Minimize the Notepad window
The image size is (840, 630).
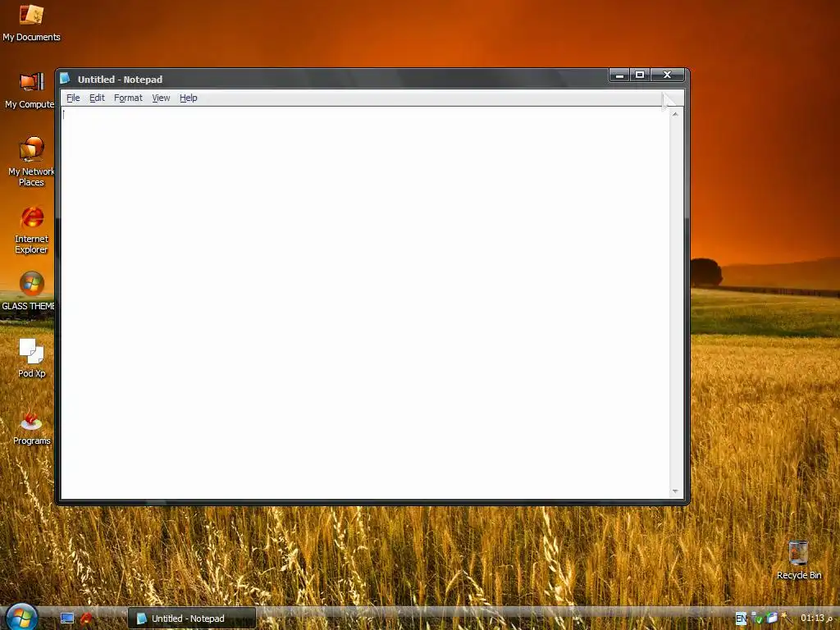pos(620,75)
